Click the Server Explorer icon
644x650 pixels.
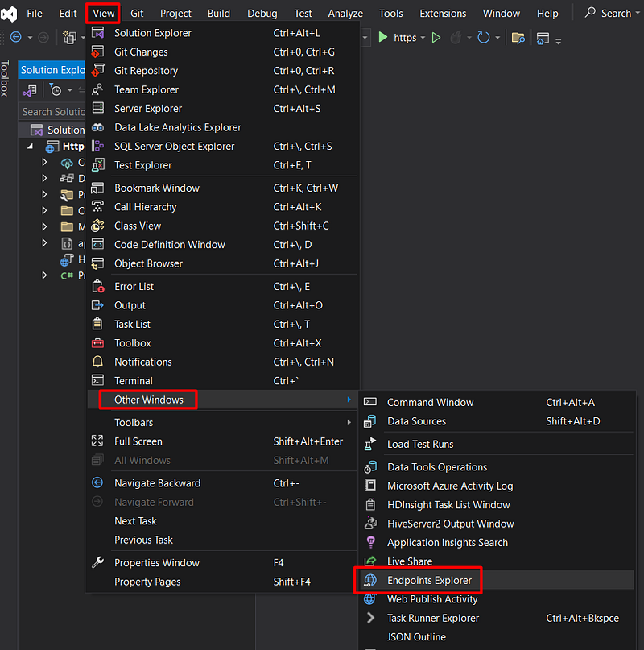pyautogui.click(x=97, y=108)
